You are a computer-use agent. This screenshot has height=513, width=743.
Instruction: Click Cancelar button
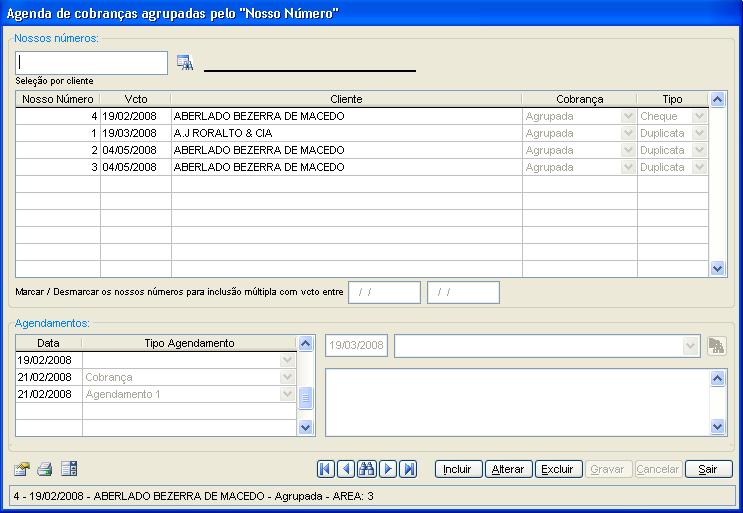pyautogui.click(x=659, y=469)
